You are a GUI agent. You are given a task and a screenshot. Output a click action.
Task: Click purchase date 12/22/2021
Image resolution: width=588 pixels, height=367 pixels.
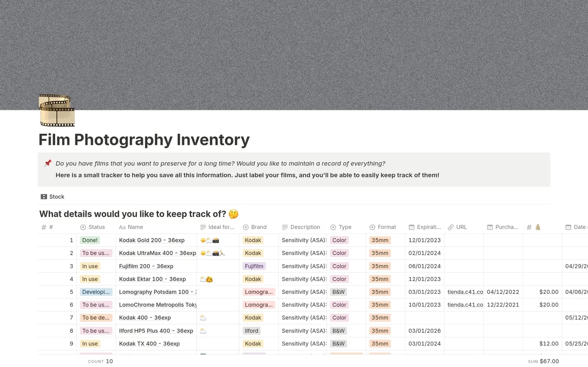[x=503, y=305]
